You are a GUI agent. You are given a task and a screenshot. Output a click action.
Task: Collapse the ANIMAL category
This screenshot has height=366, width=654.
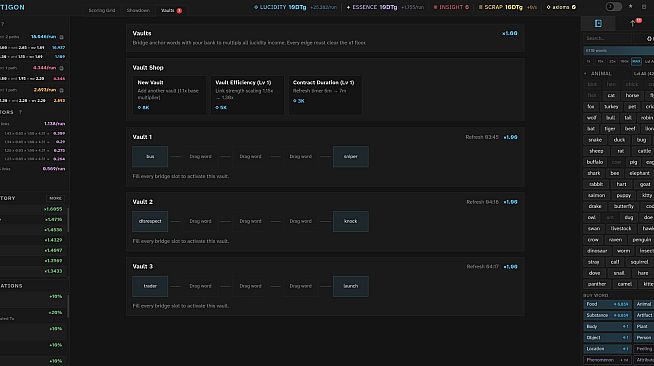coord(586,73)
